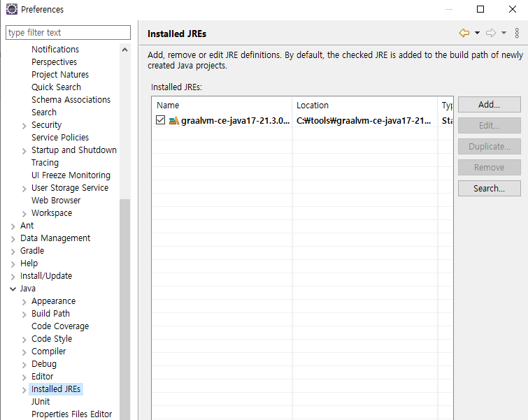Select Project Natures in the tree
The height and width of the screenshot is (420, 528).
60,74
